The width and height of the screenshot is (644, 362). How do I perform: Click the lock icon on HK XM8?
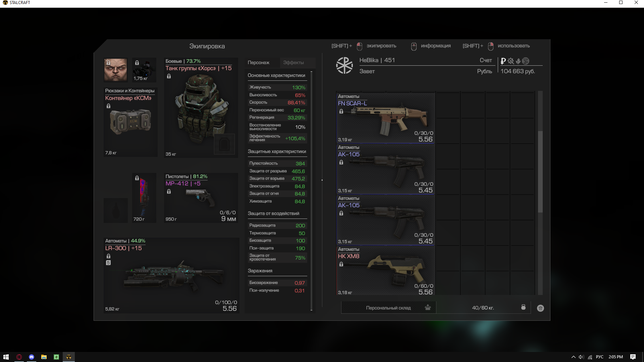tap(341, 264)
